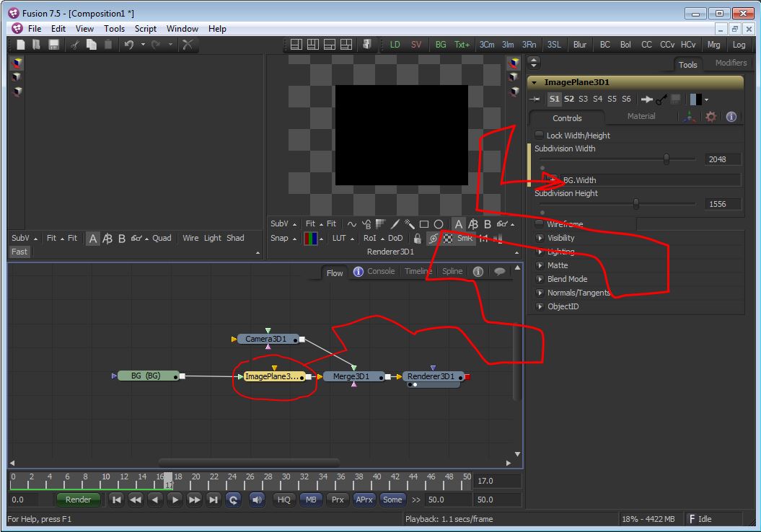761x532 pixels.
Task: Open the File menu
Action: click(x=35, y=29)
